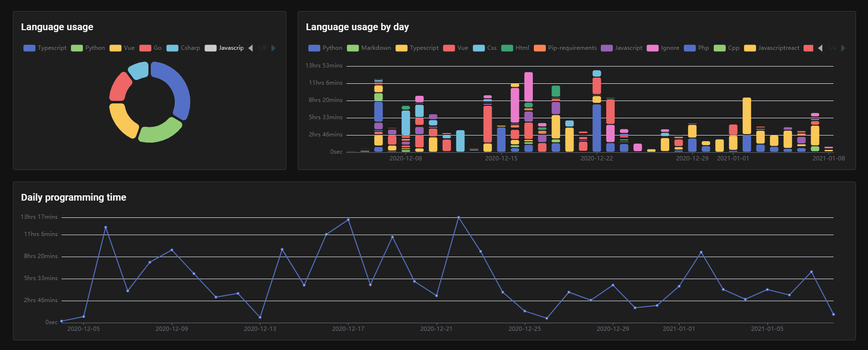Image resolution: width=868 pixels, height=350 pixels.
Task: Select the line point at 2020-12-17
Action: click(348, 219)
